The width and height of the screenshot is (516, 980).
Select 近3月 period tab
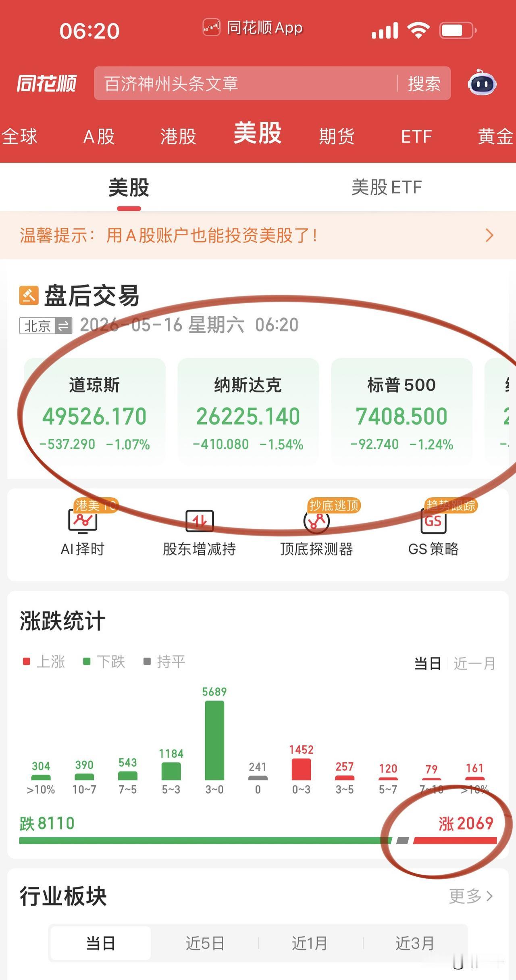(x=415, y=943)
